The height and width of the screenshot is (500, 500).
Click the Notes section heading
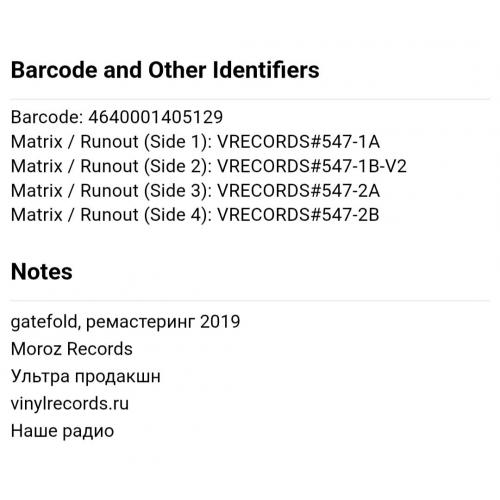coord(42,272)
